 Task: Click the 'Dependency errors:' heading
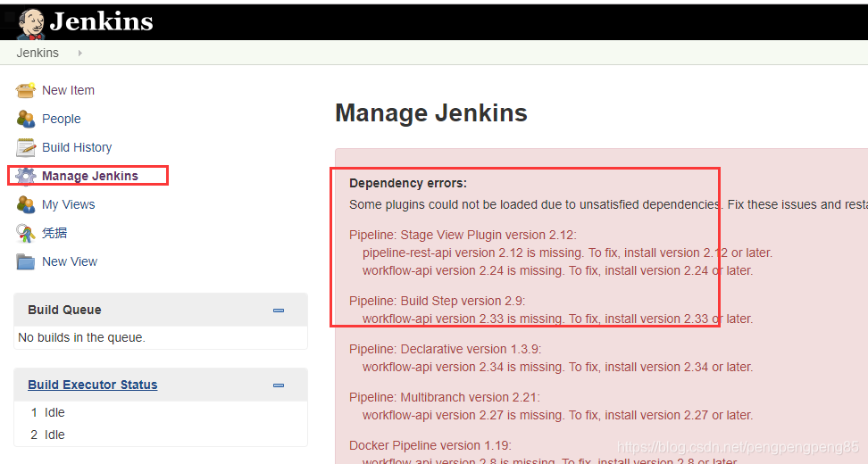click(x=408, y=183)
